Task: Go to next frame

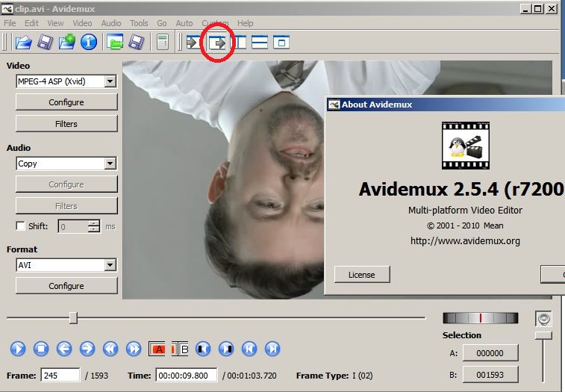Action: tap(87, 349)
